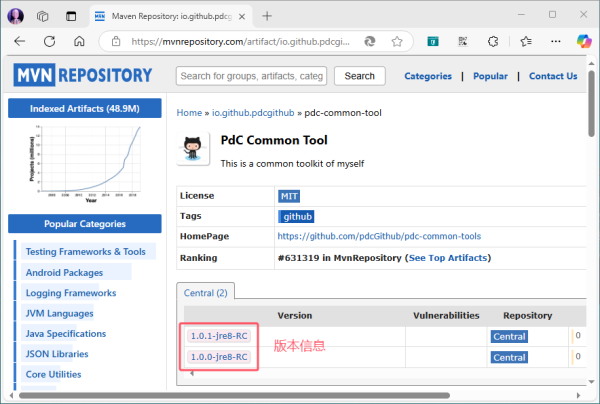
Task: Click the versions table left scroll arrow
Action: (x=192, y=373)
